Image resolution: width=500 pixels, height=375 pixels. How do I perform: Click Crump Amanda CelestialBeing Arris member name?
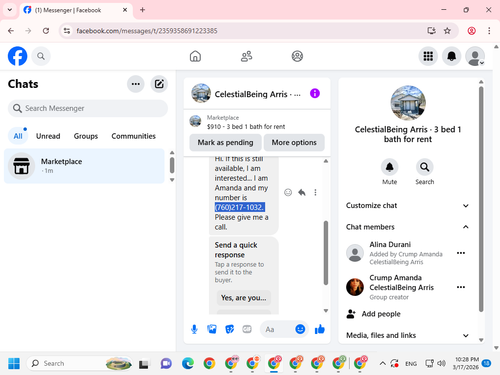click(x=401, y=282)
